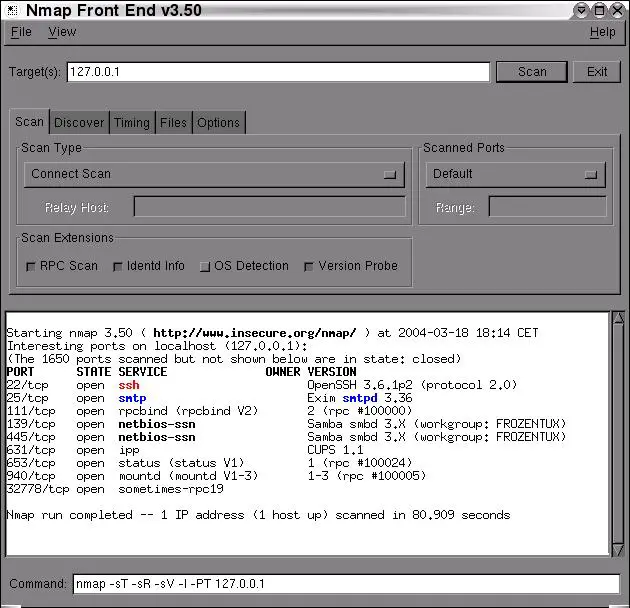Select the Options tab
The image size is (630, 608).
click(218, 123)
